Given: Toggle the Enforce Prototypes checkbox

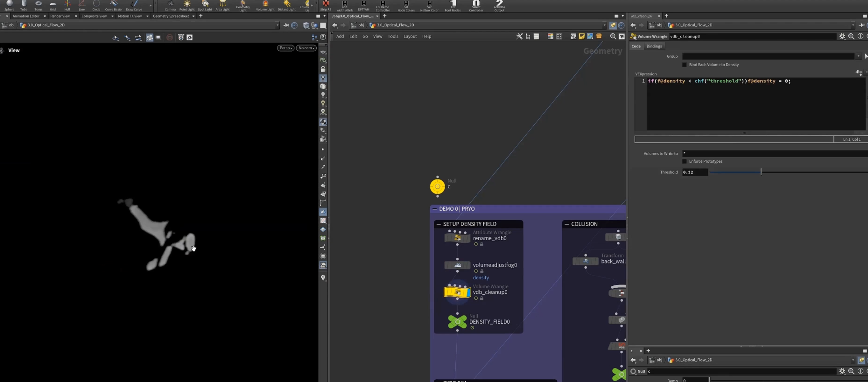Looking at the screenshot, I should coord(684,161).
